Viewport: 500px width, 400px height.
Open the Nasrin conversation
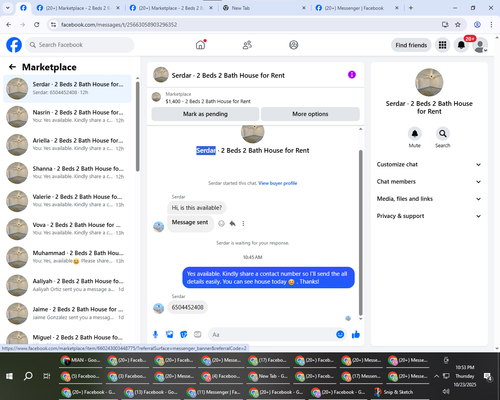click(67, 116)
